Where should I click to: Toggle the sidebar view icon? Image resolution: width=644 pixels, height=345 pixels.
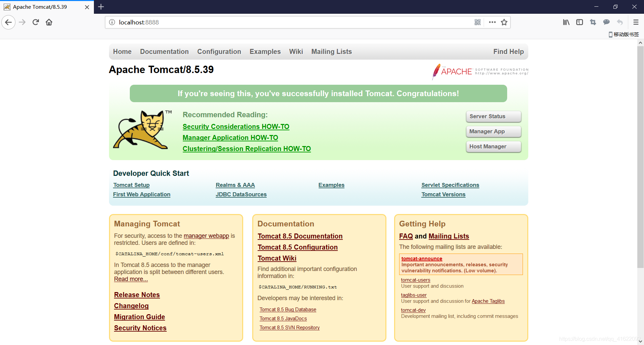[x=580, y=22]
